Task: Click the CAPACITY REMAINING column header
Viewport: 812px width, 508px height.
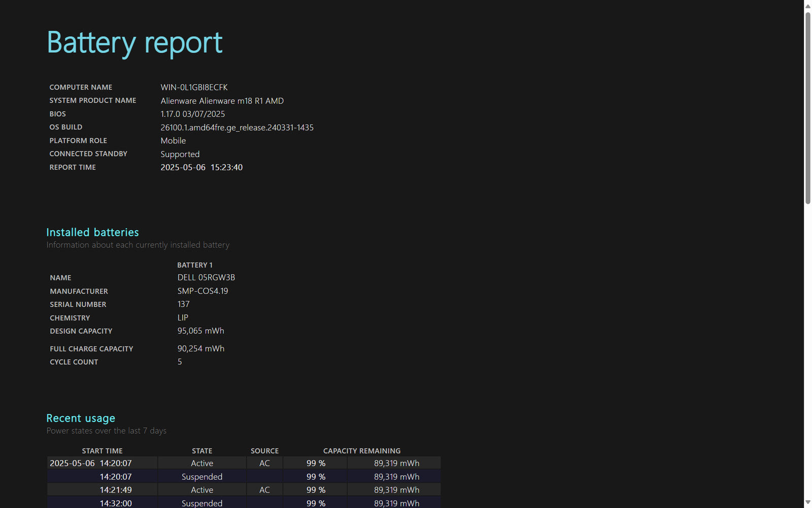Action: [x=362, y=451]
